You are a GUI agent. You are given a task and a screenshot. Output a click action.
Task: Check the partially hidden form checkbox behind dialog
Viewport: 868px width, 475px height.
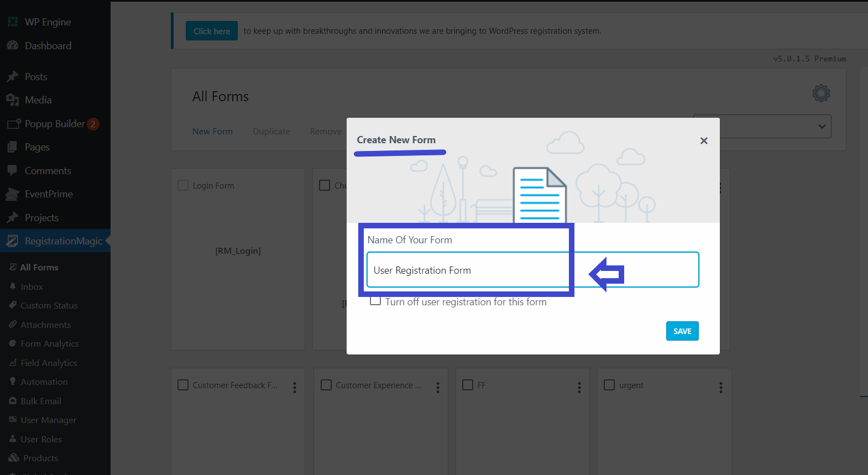coord(325,185)
